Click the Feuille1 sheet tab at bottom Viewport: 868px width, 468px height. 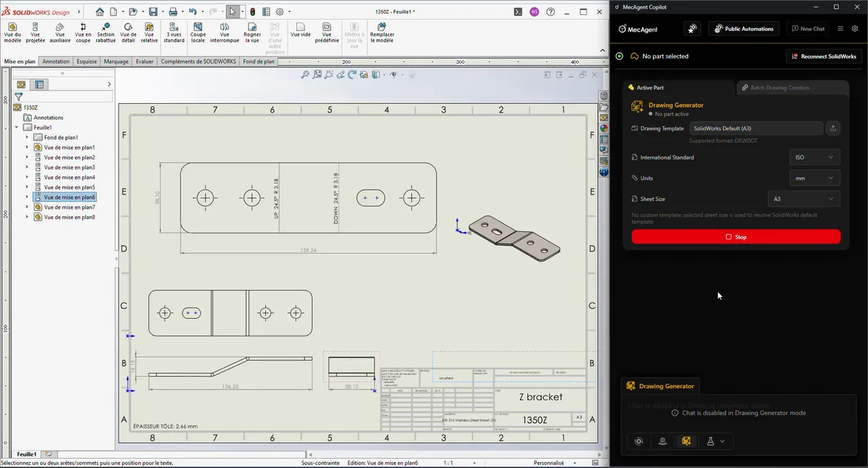27,454
